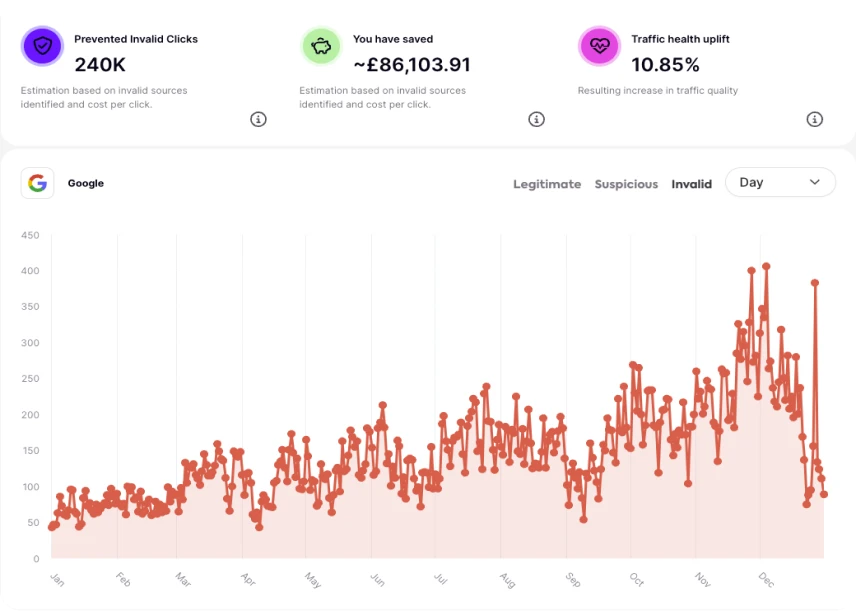Click the Dec label on the x-axis
This screenshot has height=611, width=856.
pyautogui.click(x=766, y=580)
